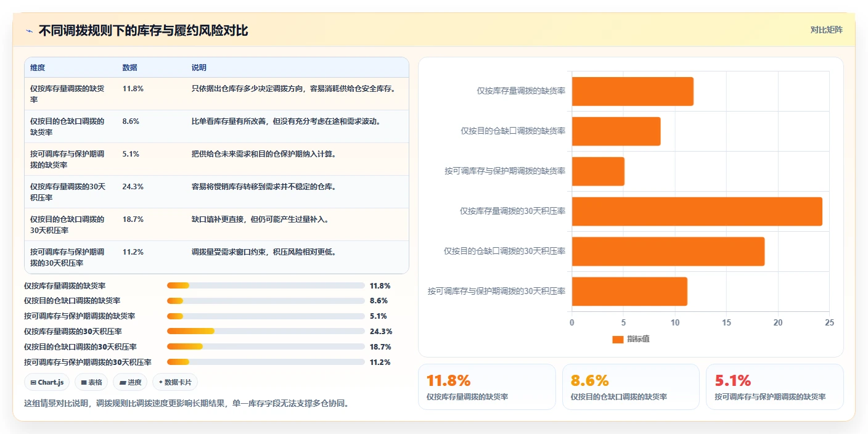Click the chart y-axis label 按可调库存与保护期调拨的30天积压率

click(497, 292)
